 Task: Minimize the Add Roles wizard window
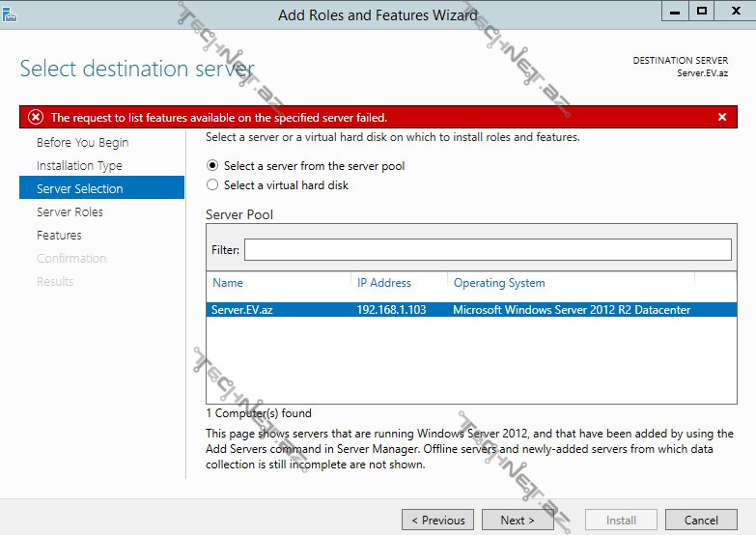click(674, 11)
